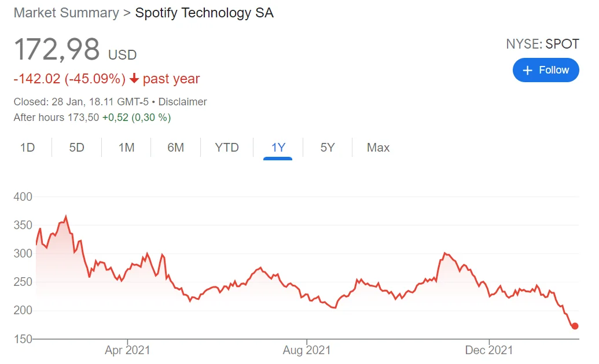The height and width of the screenshot is (364, 599).
Task: Follow the Spotify stock
Action: click(546, 70)
